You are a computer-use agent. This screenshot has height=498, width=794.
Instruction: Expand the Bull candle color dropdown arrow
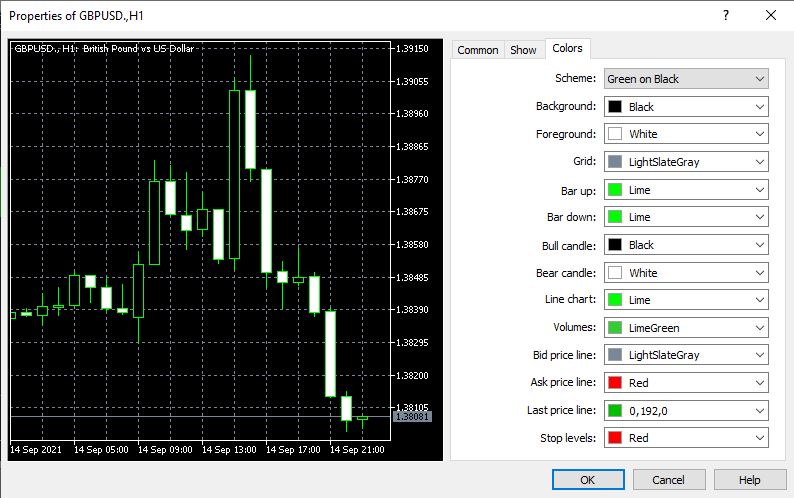coord(760,245)
